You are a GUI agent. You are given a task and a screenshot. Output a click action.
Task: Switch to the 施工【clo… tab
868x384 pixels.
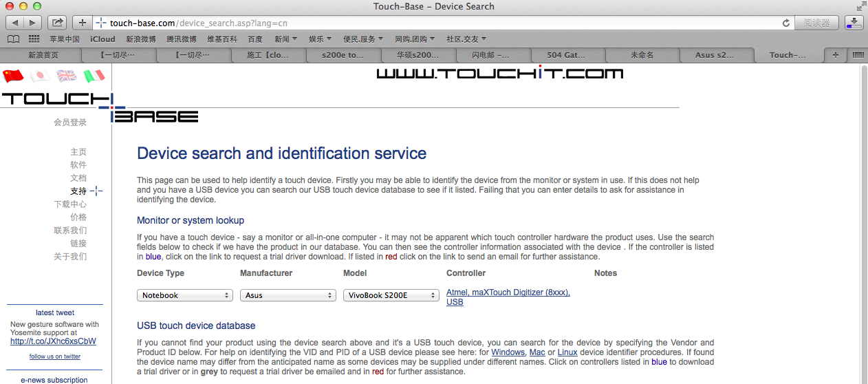tap(268, 55)
